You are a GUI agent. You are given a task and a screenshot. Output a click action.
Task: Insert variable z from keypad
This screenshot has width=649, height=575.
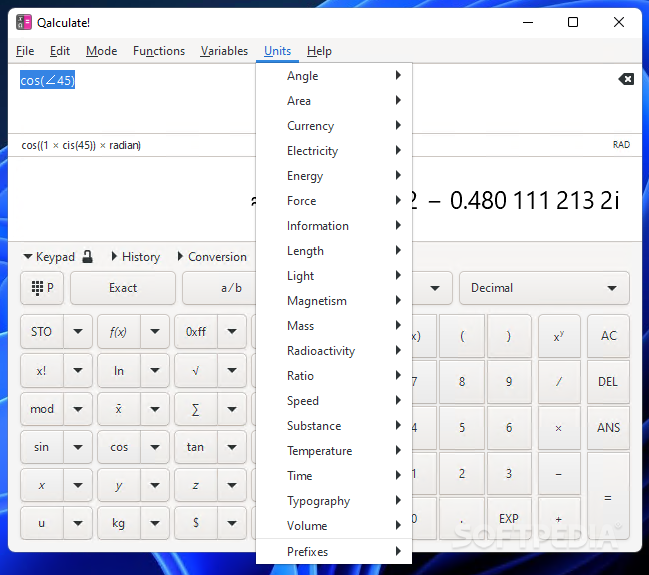coord(196,485)
